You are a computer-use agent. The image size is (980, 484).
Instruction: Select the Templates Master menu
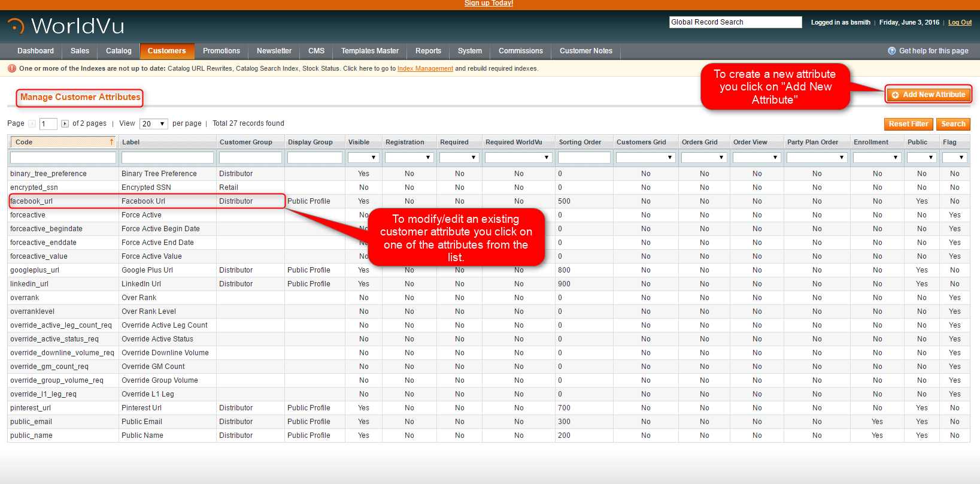coord(369,51)
